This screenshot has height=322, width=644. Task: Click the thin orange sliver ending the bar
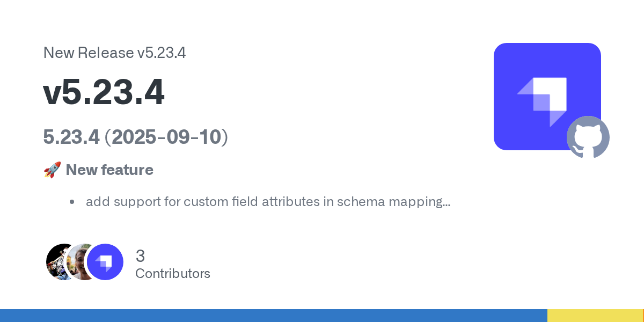pyautogui.click(x=643, y=316)
